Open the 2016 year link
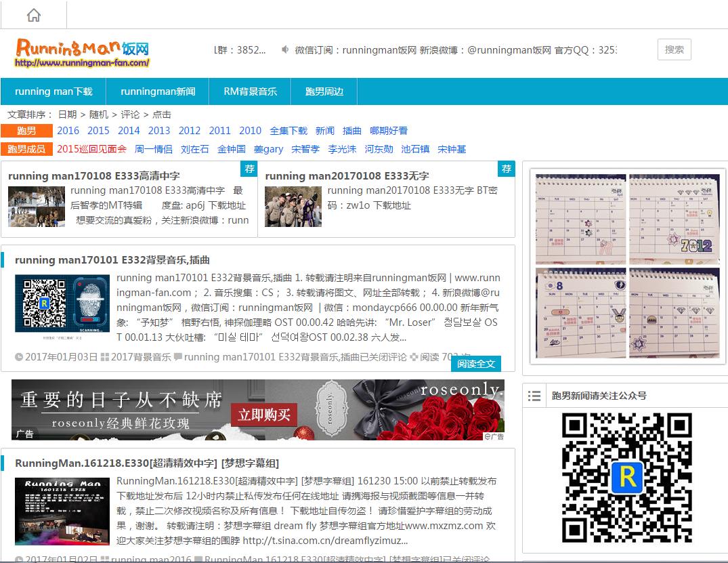 tap(68, 131)
